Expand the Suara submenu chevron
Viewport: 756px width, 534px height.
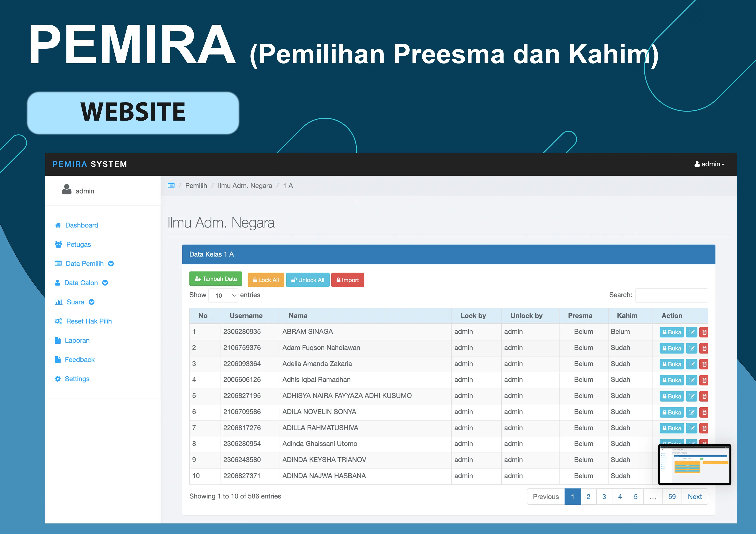(x=92, y=302)
